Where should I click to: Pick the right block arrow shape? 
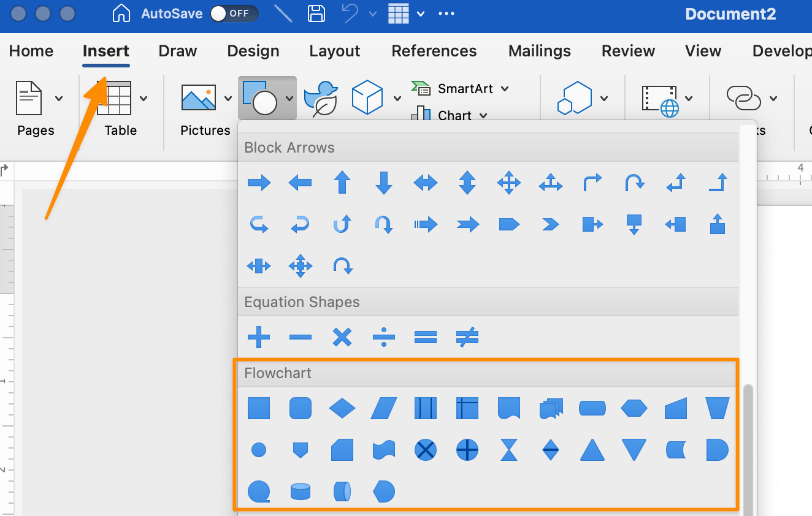[259, 183]
